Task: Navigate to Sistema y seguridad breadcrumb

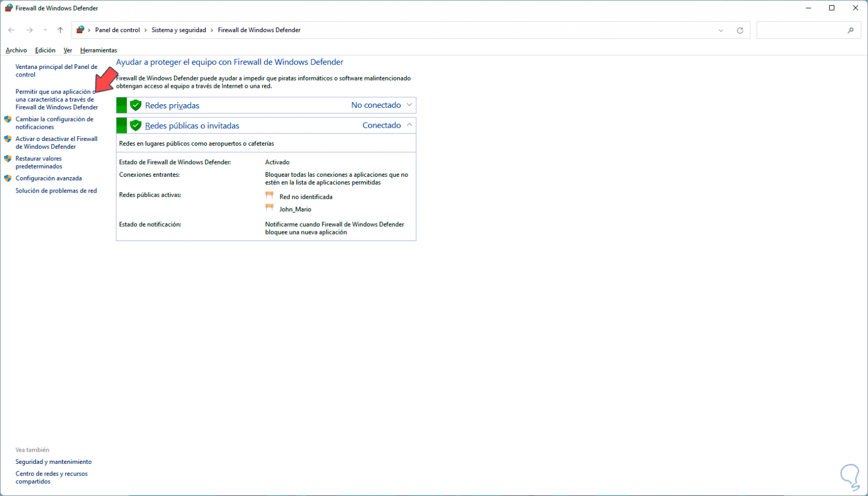Action: pos(179,30)
